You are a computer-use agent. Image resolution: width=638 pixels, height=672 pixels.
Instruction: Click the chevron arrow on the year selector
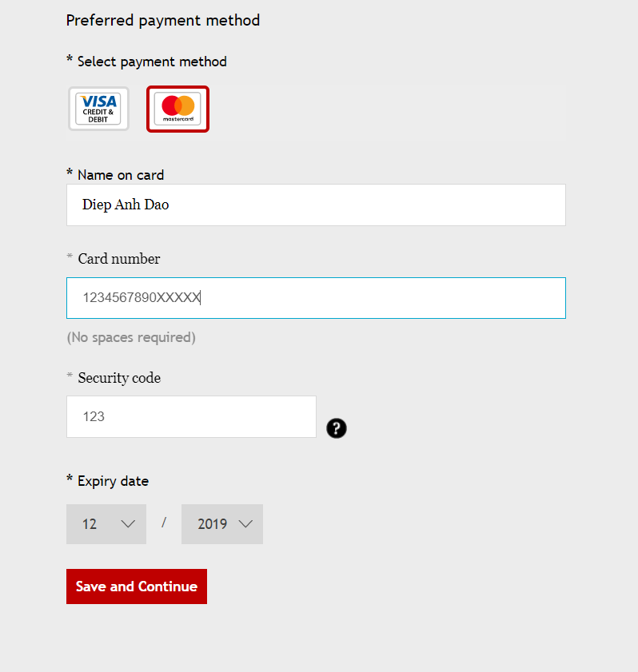click(x=245, y=524)
